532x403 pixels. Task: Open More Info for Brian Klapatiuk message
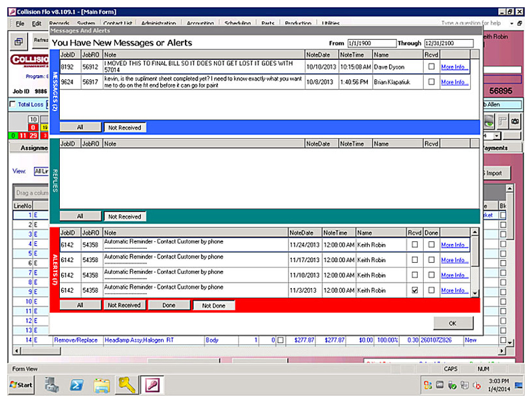[455, 82]
